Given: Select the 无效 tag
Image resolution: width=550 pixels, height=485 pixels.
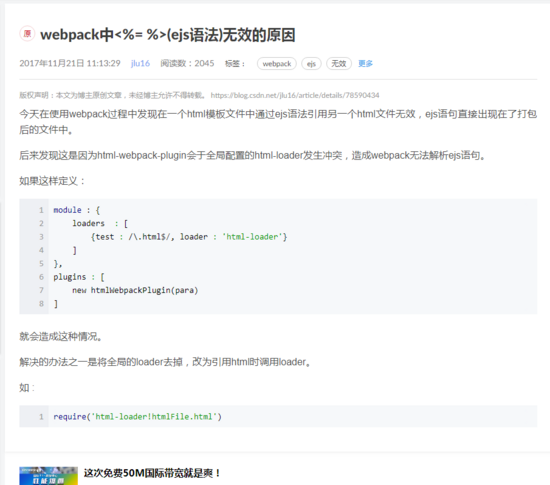Looking at the screenshot, I should (x=339, y=64).
